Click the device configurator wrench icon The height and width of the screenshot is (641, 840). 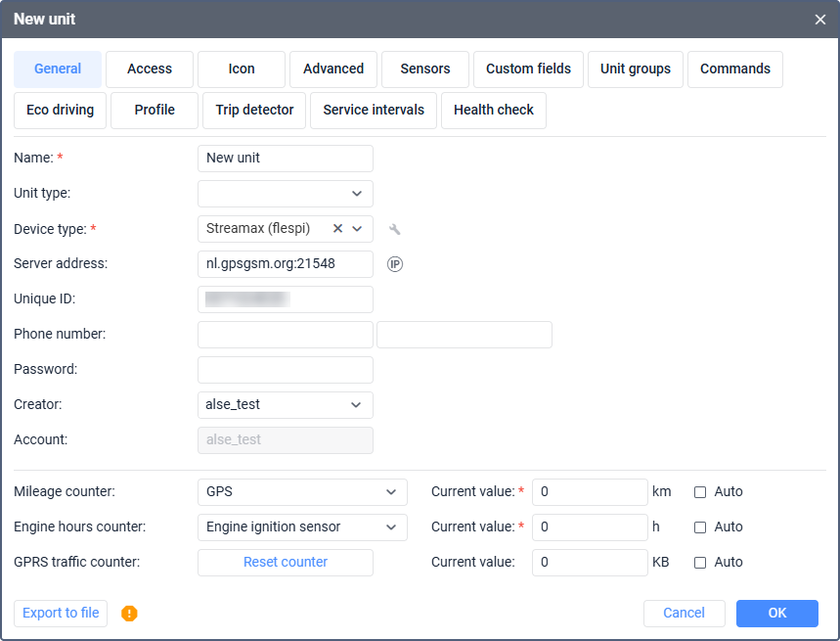pos(395,229)
